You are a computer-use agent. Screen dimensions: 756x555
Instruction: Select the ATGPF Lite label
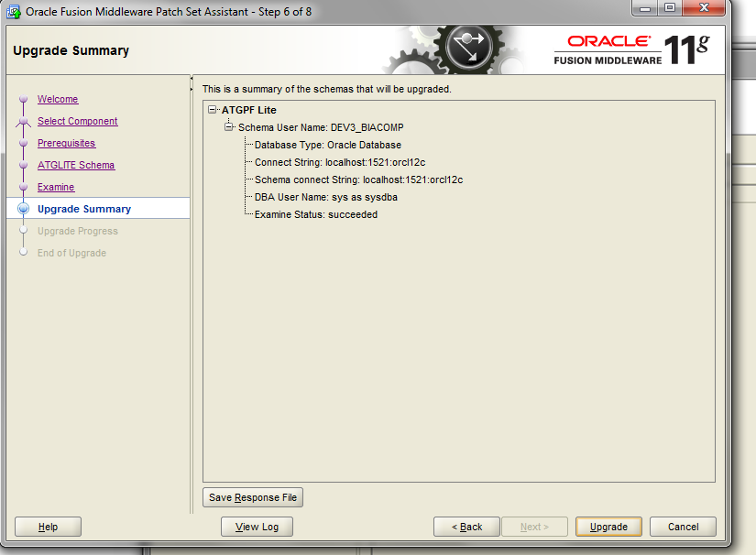click(x=248, y=110)
